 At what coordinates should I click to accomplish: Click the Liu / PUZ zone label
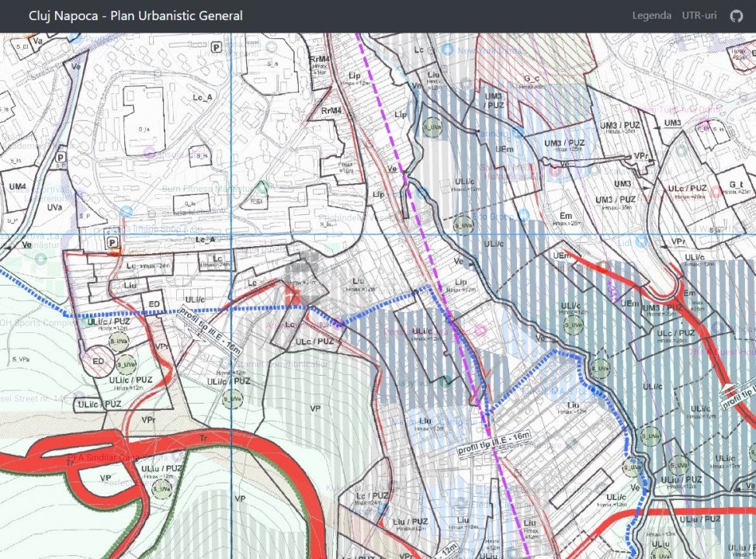click(410, 521)
